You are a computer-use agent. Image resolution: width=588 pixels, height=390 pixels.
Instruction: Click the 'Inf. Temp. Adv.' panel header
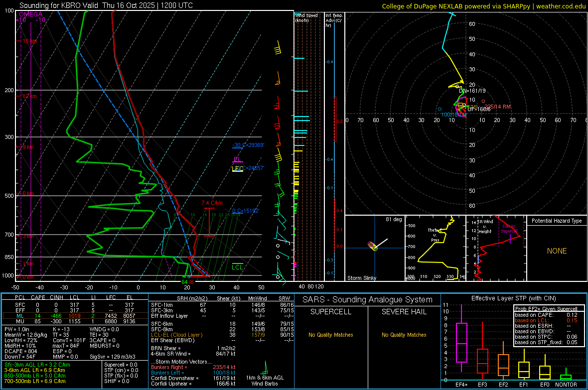click(334, 20)
